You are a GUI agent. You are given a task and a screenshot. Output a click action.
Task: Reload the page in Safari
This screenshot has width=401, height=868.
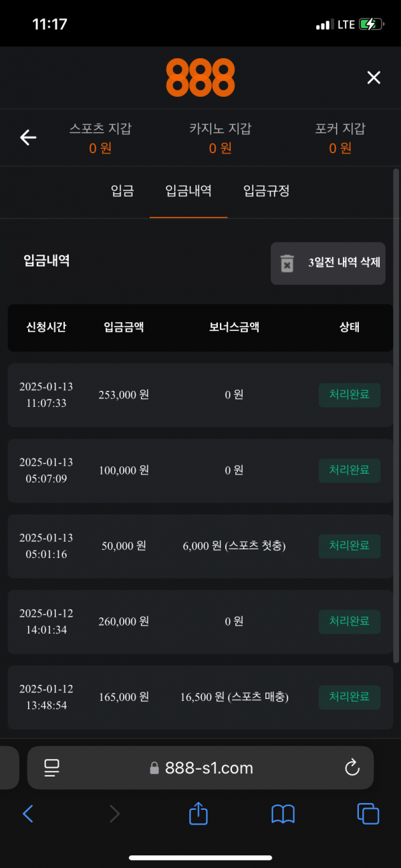(352, 768)
